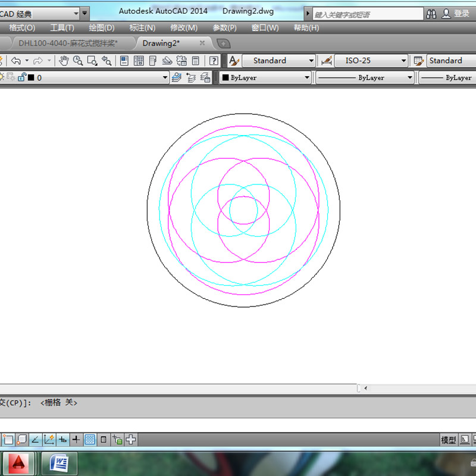The width and height of the screenshot is (476, 476).
Task: Click the horizontal scrollbar left arrow
Action: point(366,388)
